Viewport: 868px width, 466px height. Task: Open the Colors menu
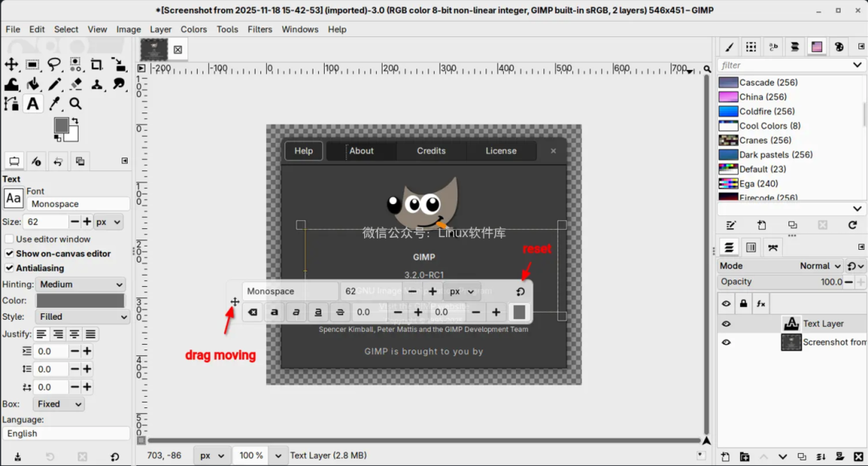coord(194,30)
